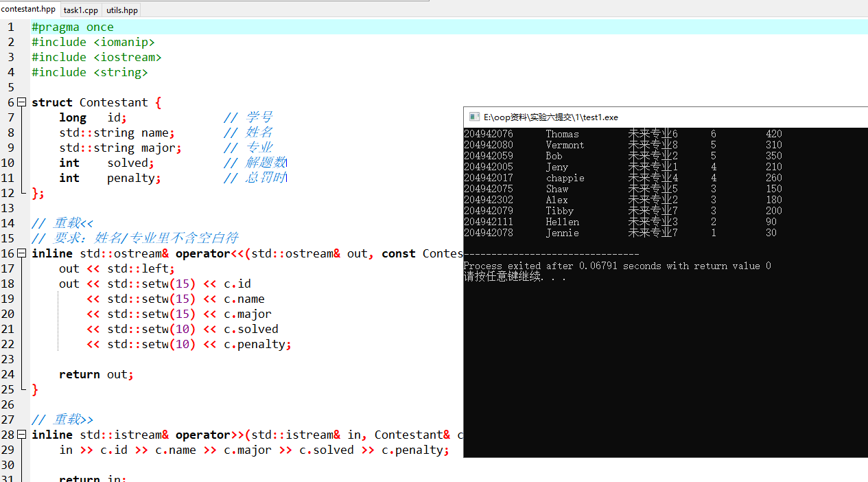The height and width of the screenshot is (482, 868).
Task: Open the utils.hpp tab
Action: [x=121, y=10]
